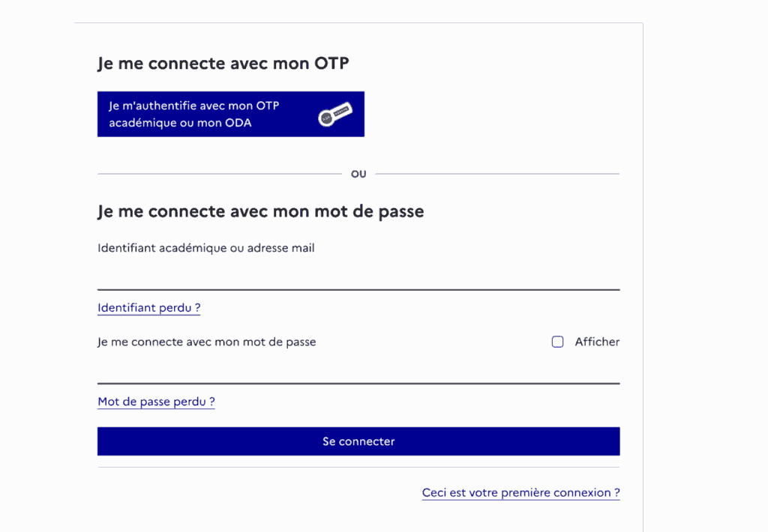Reset a forgotten password via its link
This screenshot has height=532, width=768.
[155, 402]
